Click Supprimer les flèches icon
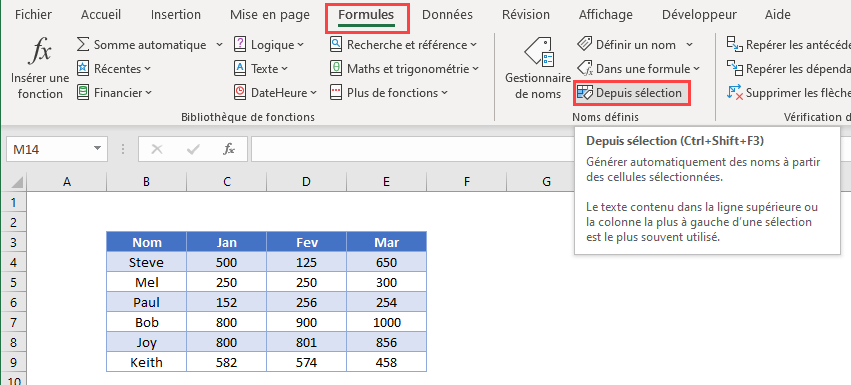Screen dimensions: 851x385 pyautogui.click(x=734, y=93)
